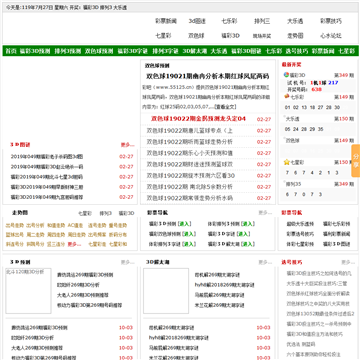This screenshot has height=360, width=360.
Task: Select the 福彩3D tab in 走势图 section
Action: pos(126,213)
